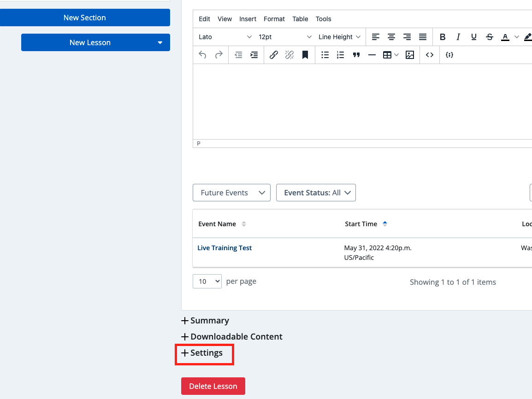
Task: Add an anchor bookmark
Action: [305, 55]
